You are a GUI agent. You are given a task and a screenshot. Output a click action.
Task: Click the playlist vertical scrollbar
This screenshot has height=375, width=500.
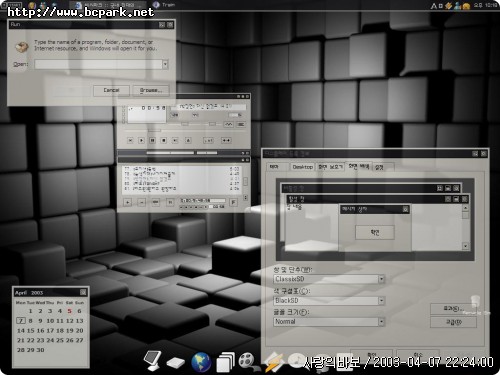click(x=246, y=182)
